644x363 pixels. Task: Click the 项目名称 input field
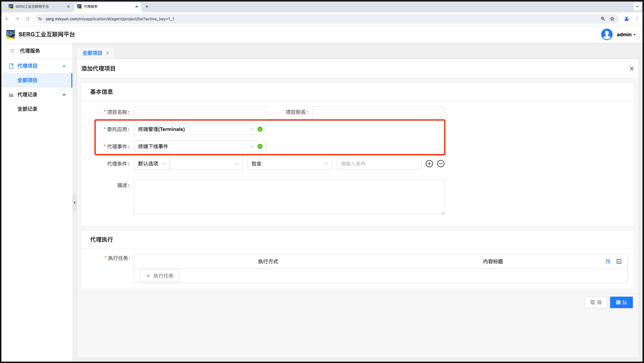(x=200, y=112)
